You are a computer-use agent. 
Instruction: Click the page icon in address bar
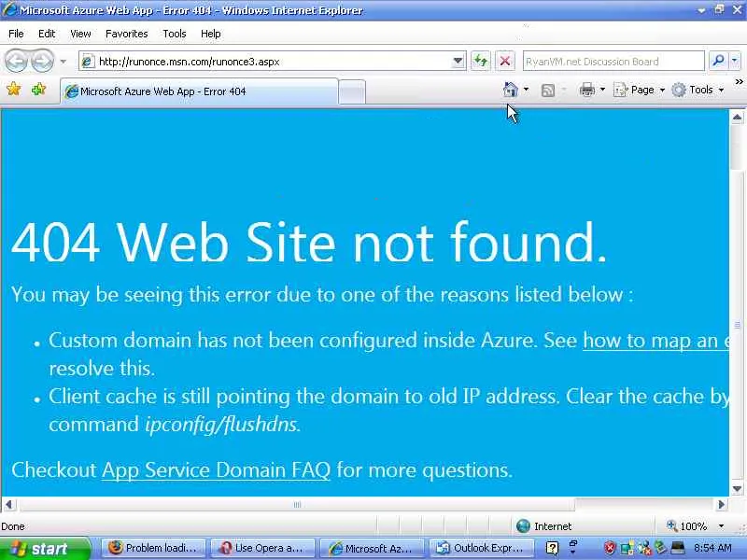[87, 62]
